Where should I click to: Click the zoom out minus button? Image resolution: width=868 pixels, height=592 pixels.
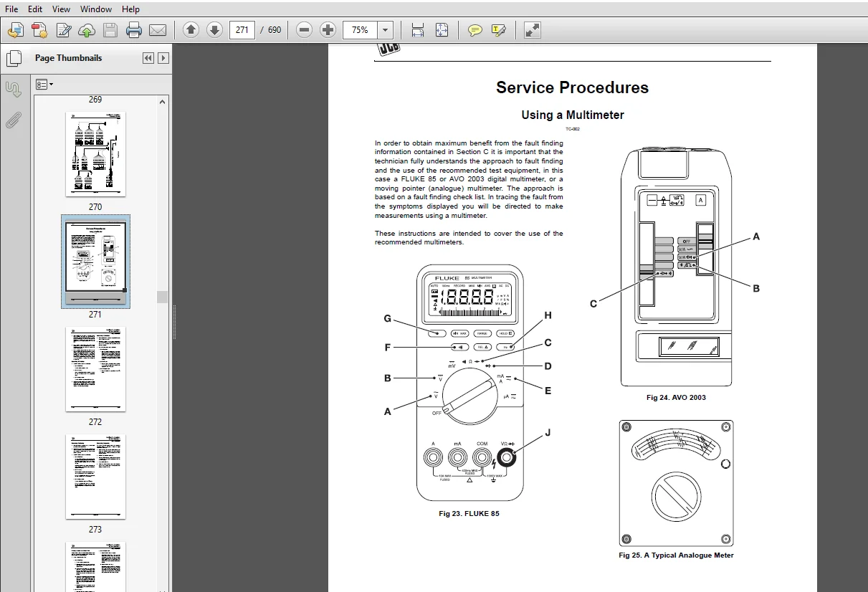(304, 30)
